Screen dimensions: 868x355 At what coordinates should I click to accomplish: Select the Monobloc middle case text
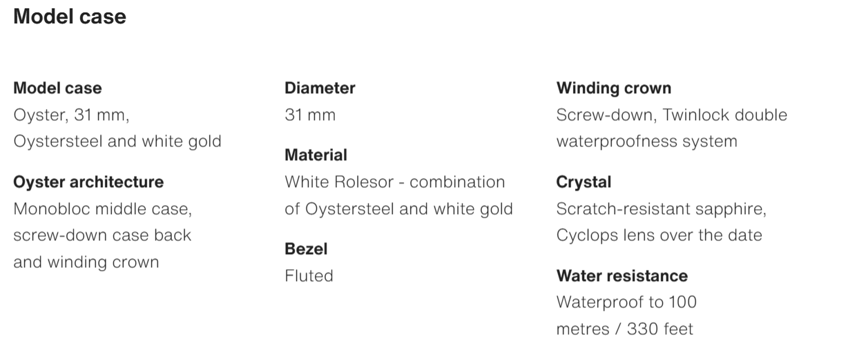click(102, 209)
